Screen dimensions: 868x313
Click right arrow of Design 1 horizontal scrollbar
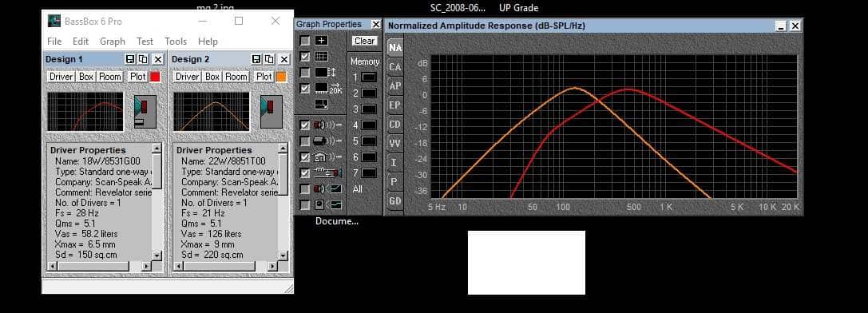pos(146,267)
